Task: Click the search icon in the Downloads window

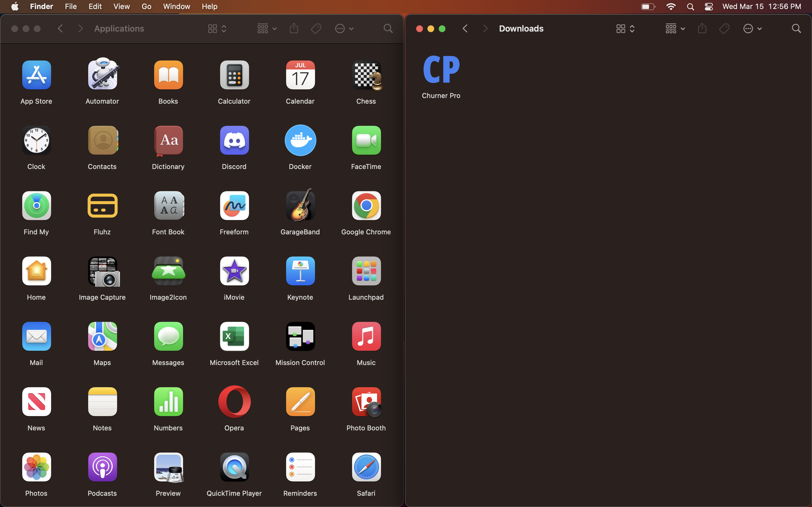Action: point(796,29)
